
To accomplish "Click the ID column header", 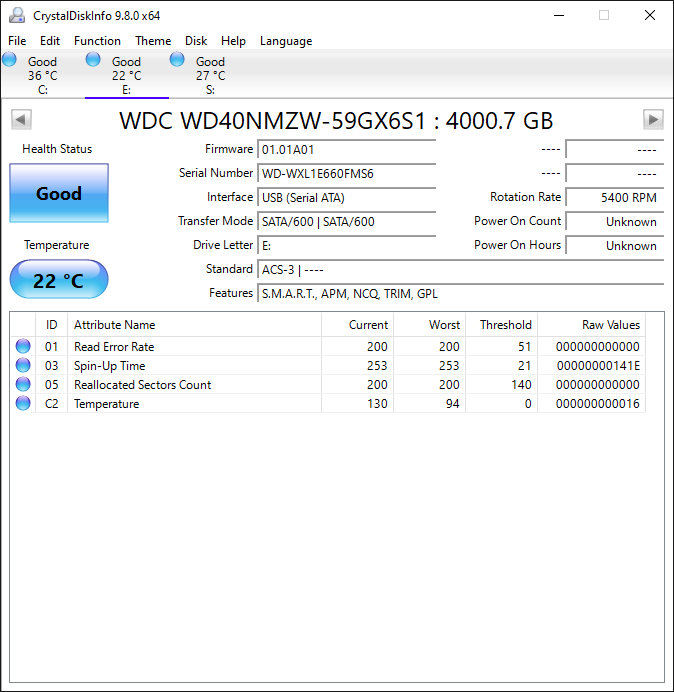I will click(51, 325).
